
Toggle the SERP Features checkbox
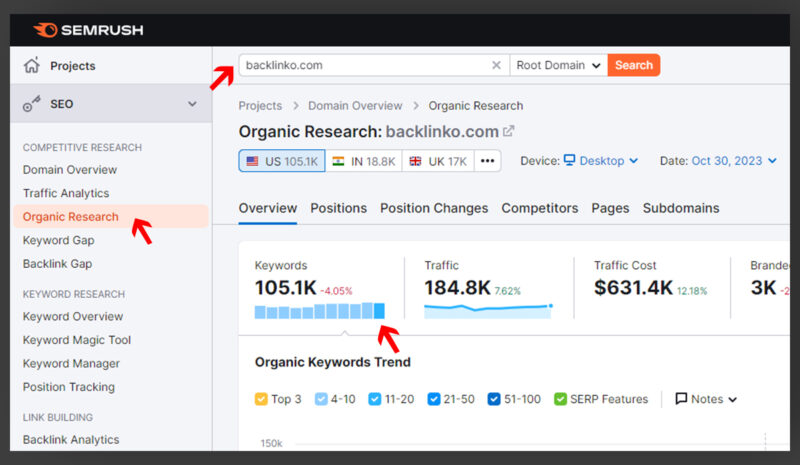tap(560, 399)
